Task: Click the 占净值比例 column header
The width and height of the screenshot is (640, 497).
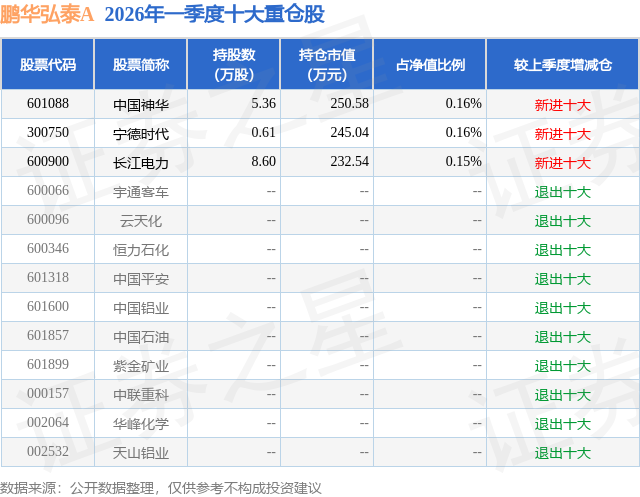Action: coord(430,64)
